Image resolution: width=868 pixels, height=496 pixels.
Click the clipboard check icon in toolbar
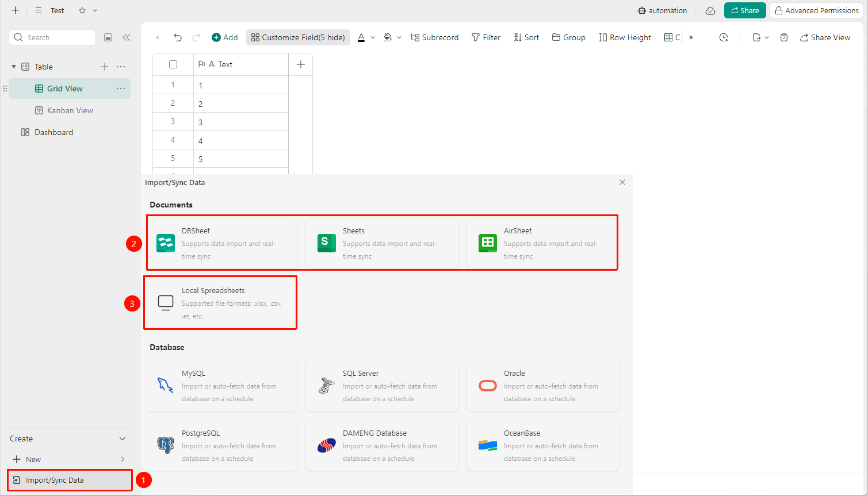click(784, 37)
